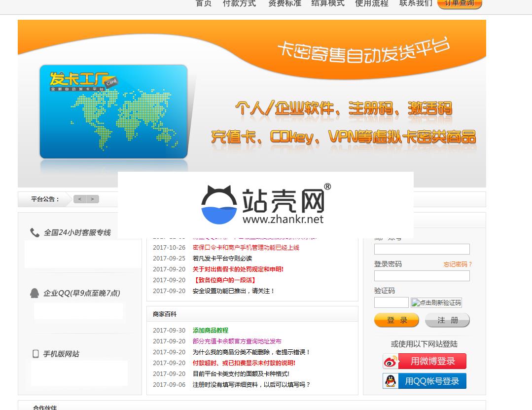The image size is (532, 410).
Task: Open 若凡发卡平台守则必读 notice
Action: pyautogui.click(x=222, y=259)
